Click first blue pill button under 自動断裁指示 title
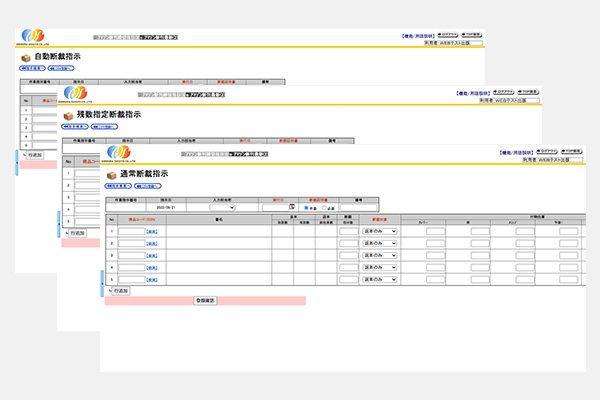 [33, 69]
